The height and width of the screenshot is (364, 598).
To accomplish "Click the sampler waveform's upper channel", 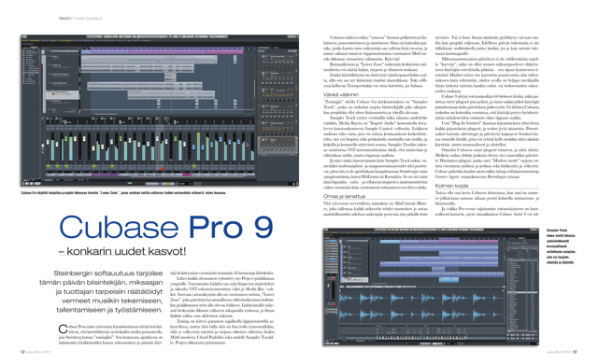I will (421, 298).
